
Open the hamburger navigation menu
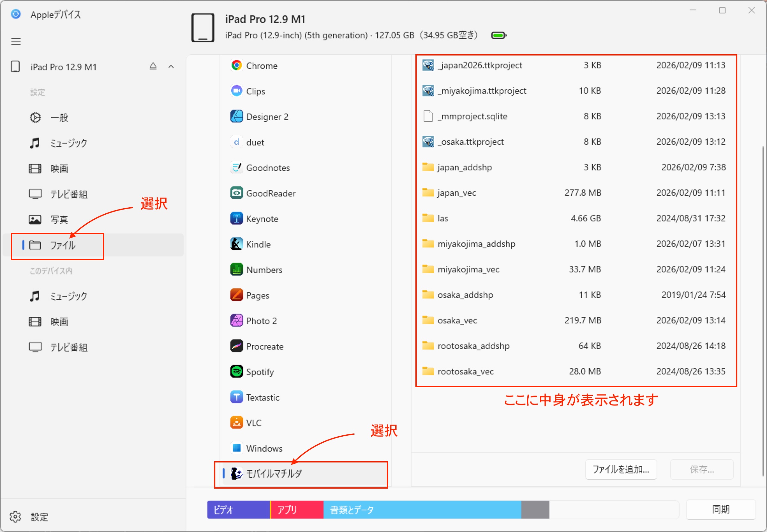pos(16,42)
